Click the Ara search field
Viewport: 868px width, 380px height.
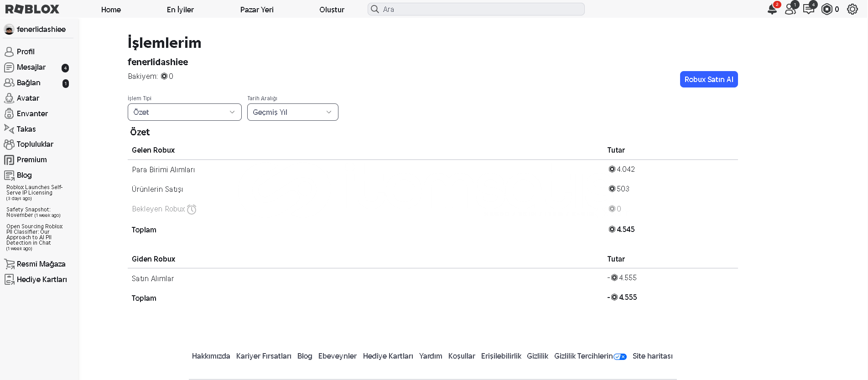coord(476,9)
